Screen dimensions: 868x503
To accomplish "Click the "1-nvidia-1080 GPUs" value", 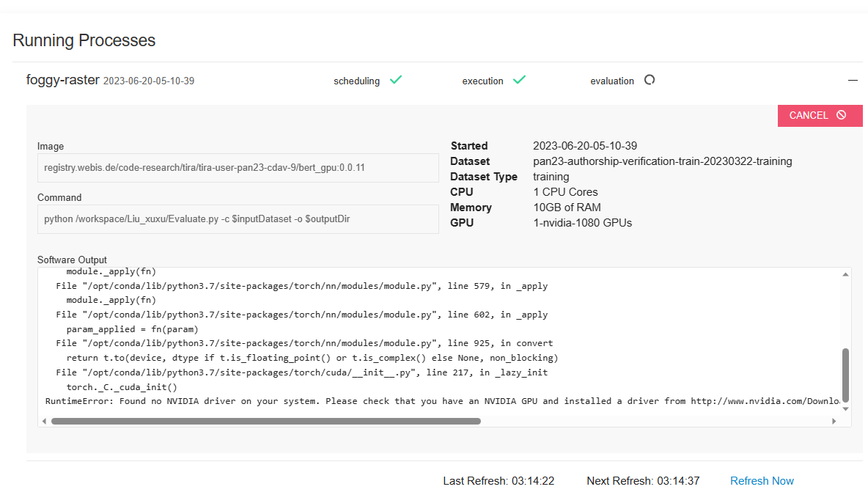I will pyautogui.click(x=582, y=223).
